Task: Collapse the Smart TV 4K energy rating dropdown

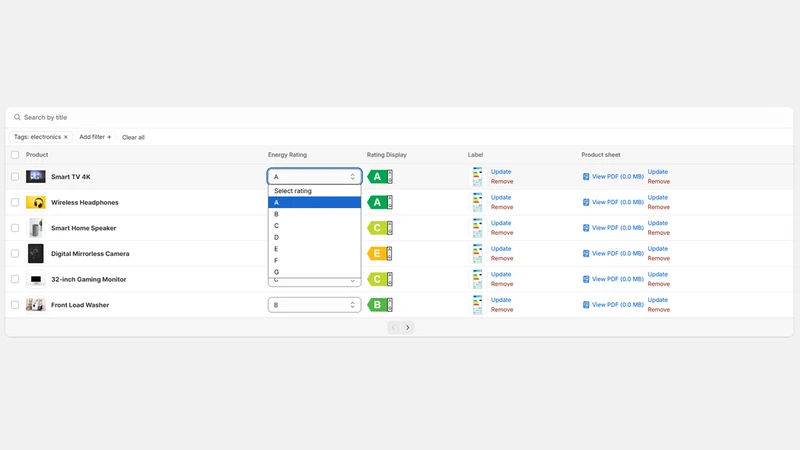Action: point(314,177)
